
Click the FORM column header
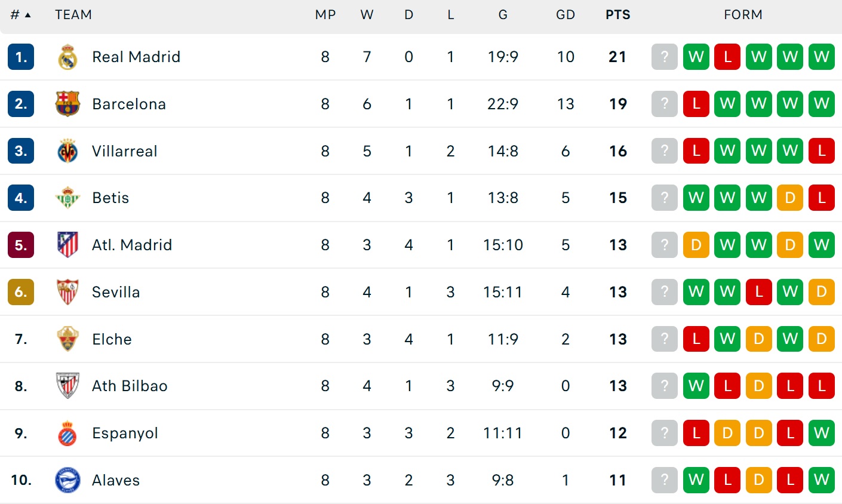coord(743,15)
